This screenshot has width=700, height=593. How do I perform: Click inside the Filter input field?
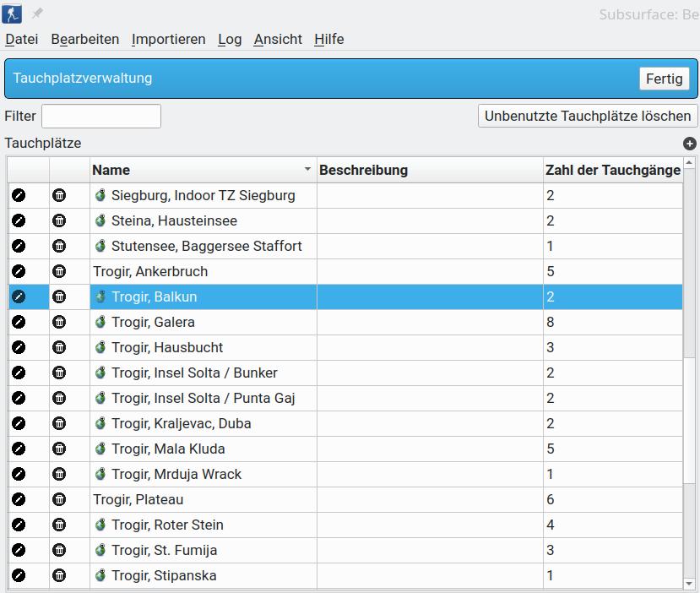coord(101,116)
